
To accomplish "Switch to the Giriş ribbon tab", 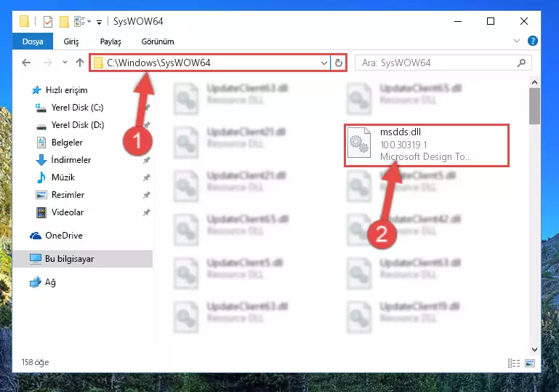I will (x=71, y=41).
